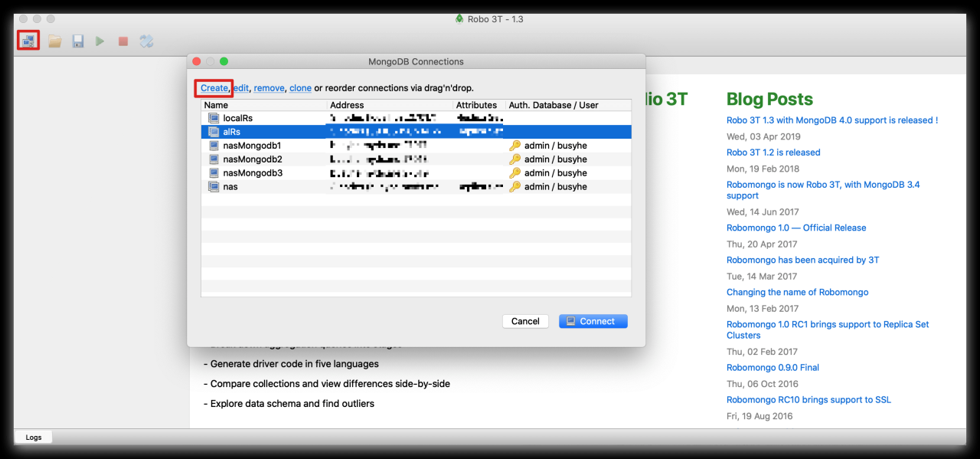This screenshot has width=980, height=459.
Task: Click the green zoom button of connections dialog
Action: pos(224,61)
